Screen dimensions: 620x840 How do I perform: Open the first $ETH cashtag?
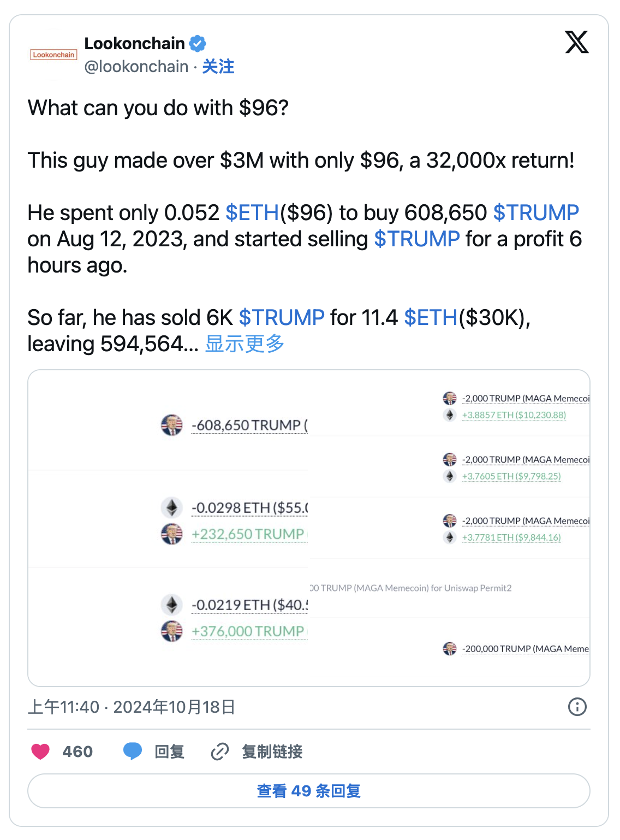(252, 213)
